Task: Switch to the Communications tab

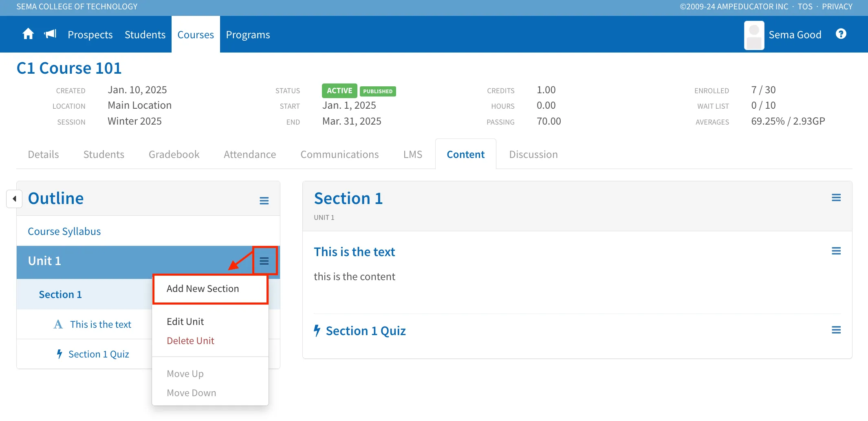Action: pos(339,154)
